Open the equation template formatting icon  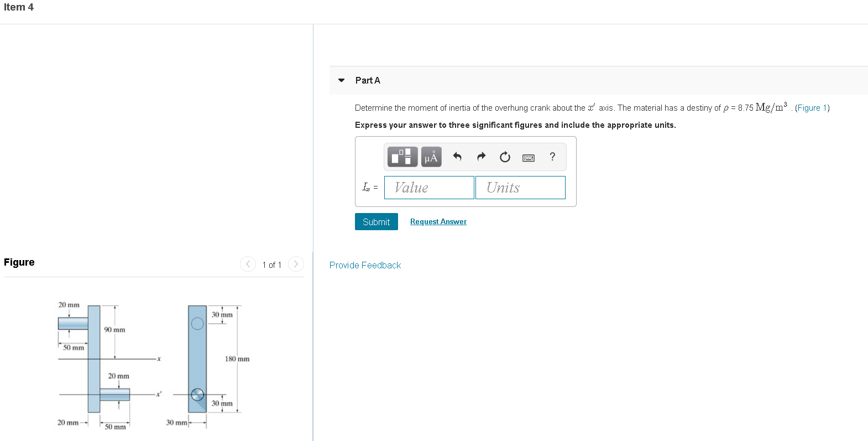click(402, 157)
